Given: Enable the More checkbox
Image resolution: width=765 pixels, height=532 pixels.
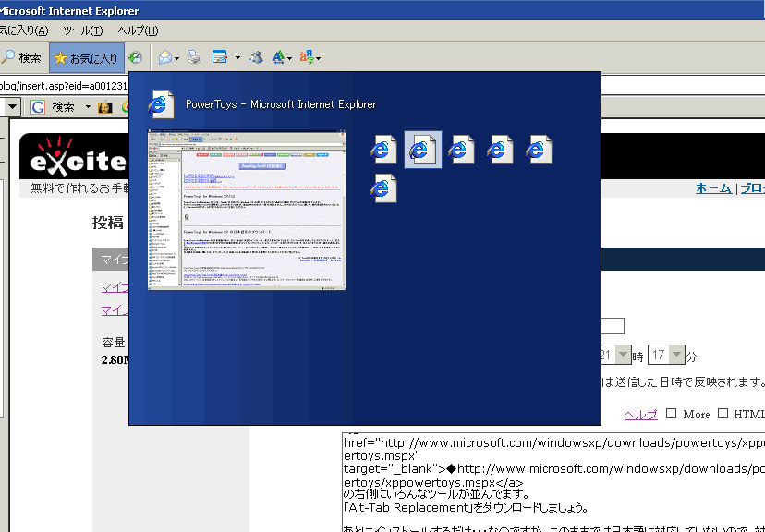Looking at the screenshot, I should tap(672, 414).
